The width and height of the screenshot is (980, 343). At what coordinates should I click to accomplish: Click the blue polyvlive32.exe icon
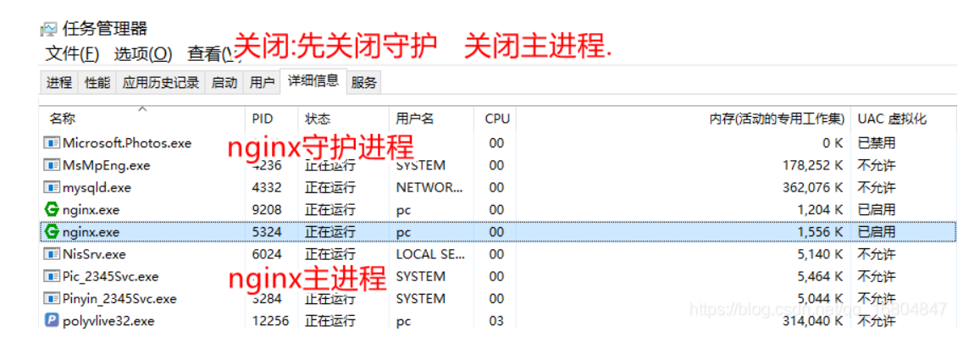[x=52, y=321]
